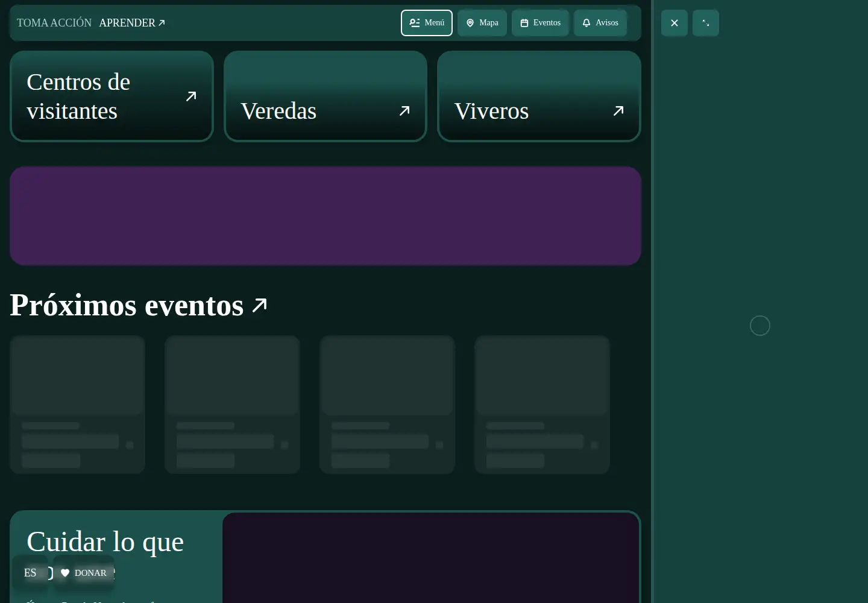Switch language with the ES button

(30, 573)
